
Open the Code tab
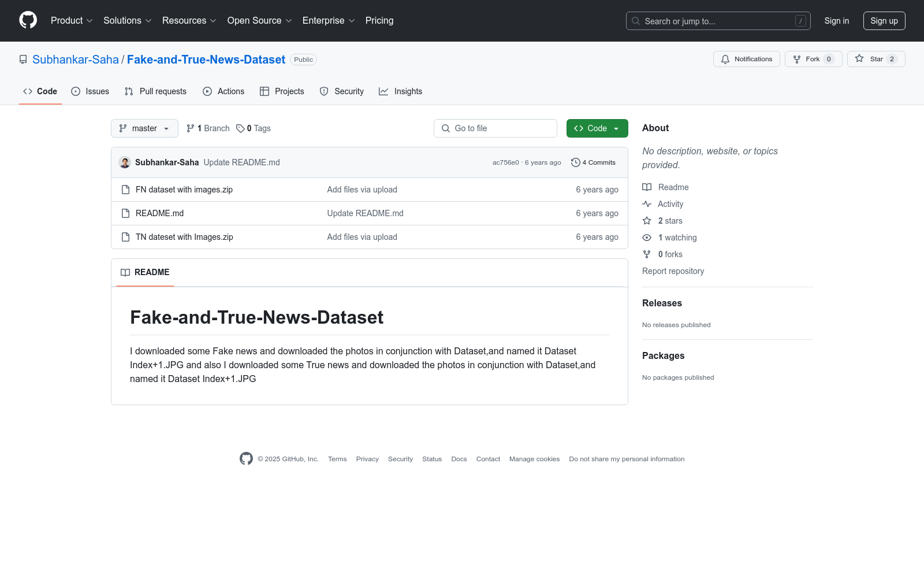tap(40, 91)
